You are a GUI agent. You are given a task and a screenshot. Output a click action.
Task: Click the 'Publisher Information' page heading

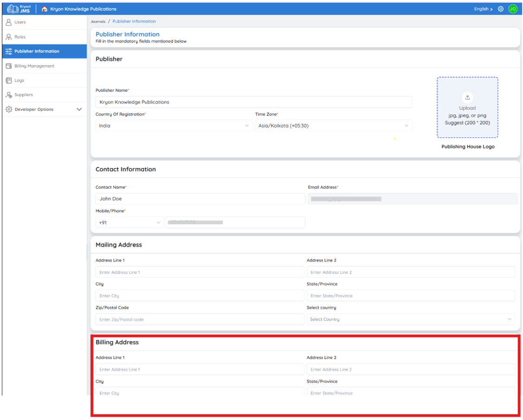pyautogui.click(x=128, y=34)
